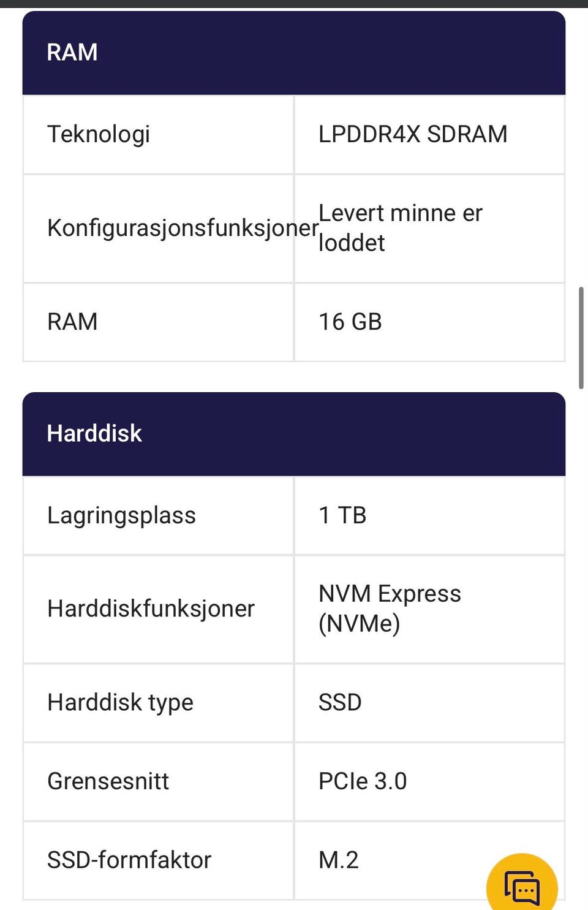Image resolution: width=588 pixels, height=910 pixels.
Task: Select the Lagringsplass row label
Action: click(121, 515)
